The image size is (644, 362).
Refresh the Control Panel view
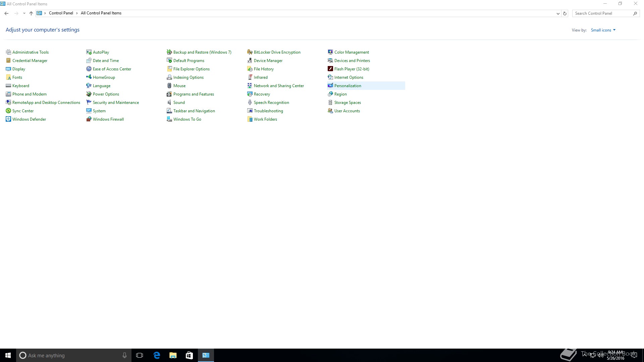click(565, 13)
